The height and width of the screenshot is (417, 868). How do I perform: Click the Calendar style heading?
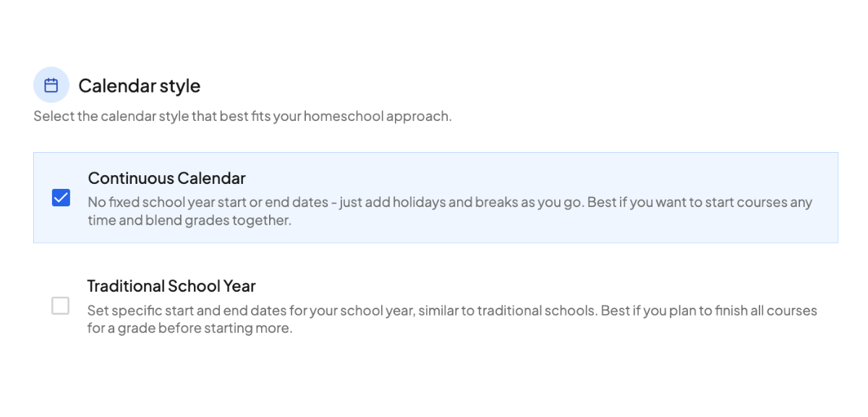139,85
